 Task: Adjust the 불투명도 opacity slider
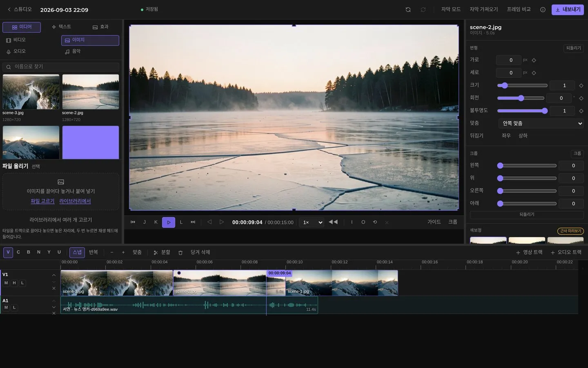point(522,111)
